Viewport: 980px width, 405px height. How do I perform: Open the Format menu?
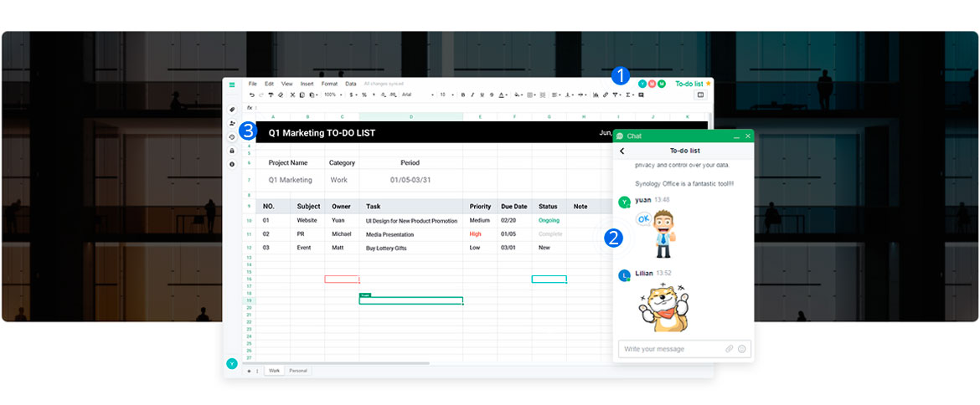pos(329,84)
